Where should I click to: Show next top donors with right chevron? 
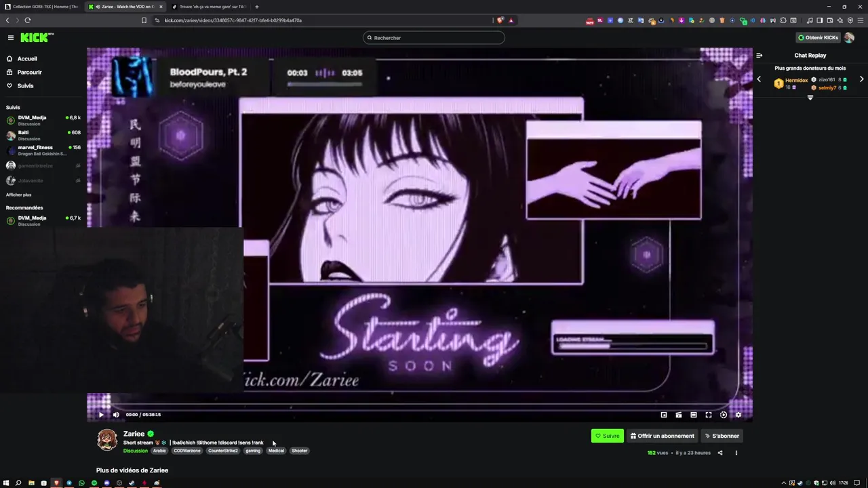click(x=862, y=79)
